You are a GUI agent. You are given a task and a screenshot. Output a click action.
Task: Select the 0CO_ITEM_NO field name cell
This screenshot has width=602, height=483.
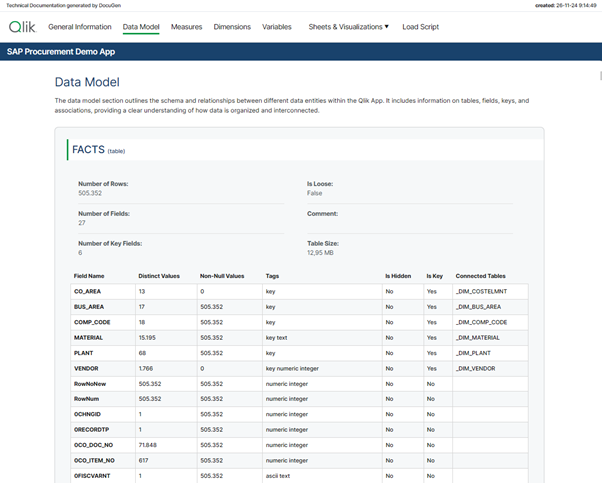click(x=103, y=460)
